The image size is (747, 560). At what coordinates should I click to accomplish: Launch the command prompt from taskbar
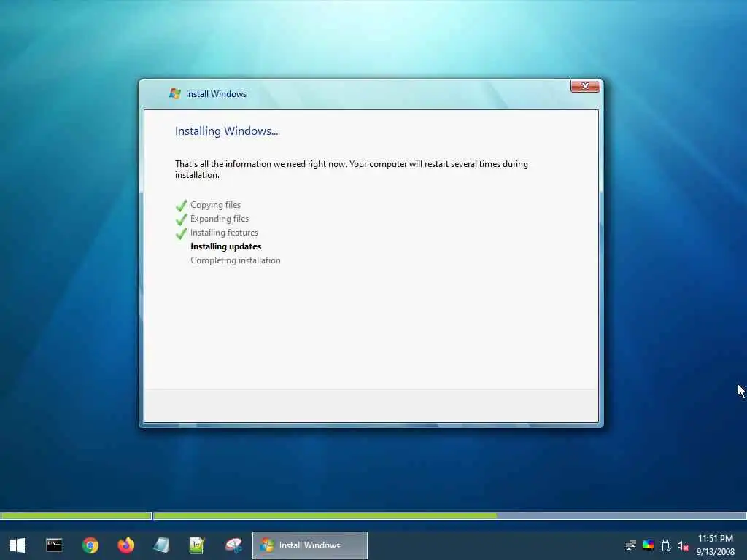pyautogui.click(x=54, y=545)
